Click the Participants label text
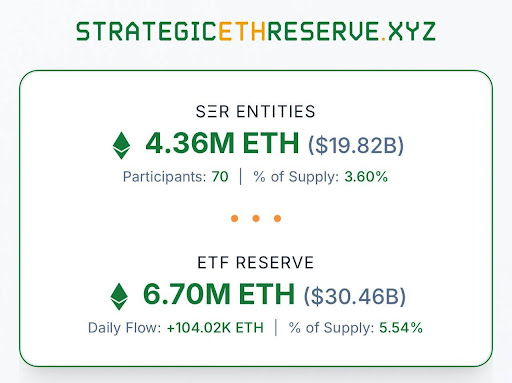 (165, 177)
